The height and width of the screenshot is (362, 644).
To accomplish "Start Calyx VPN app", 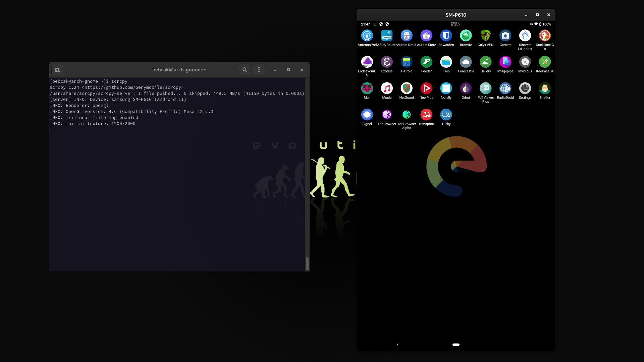I will point(486,36).
